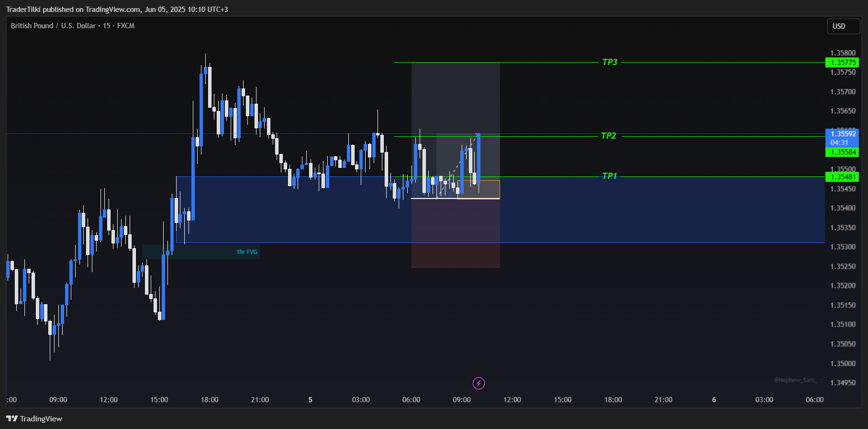Select the TP1 label
The width and height of the screenshot is (868, 429).
click(610, 176)
